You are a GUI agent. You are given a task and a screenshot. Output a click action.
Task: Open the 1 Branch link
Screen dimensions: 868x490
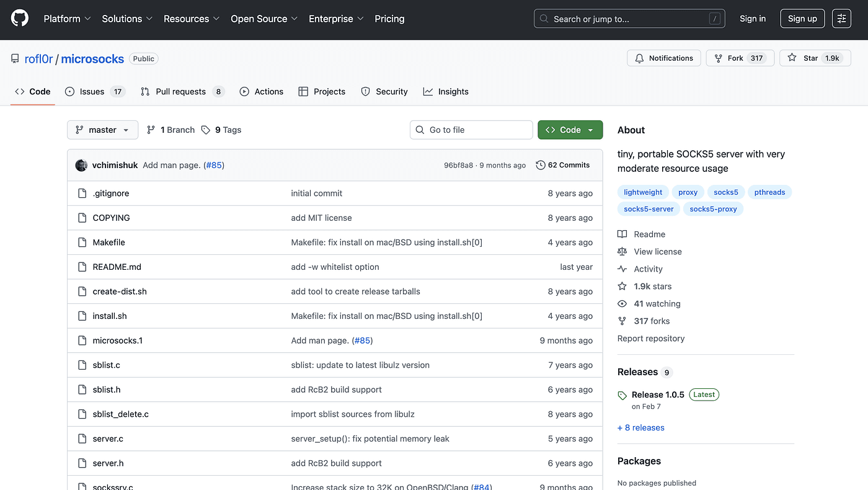click(x=171, y=130)
